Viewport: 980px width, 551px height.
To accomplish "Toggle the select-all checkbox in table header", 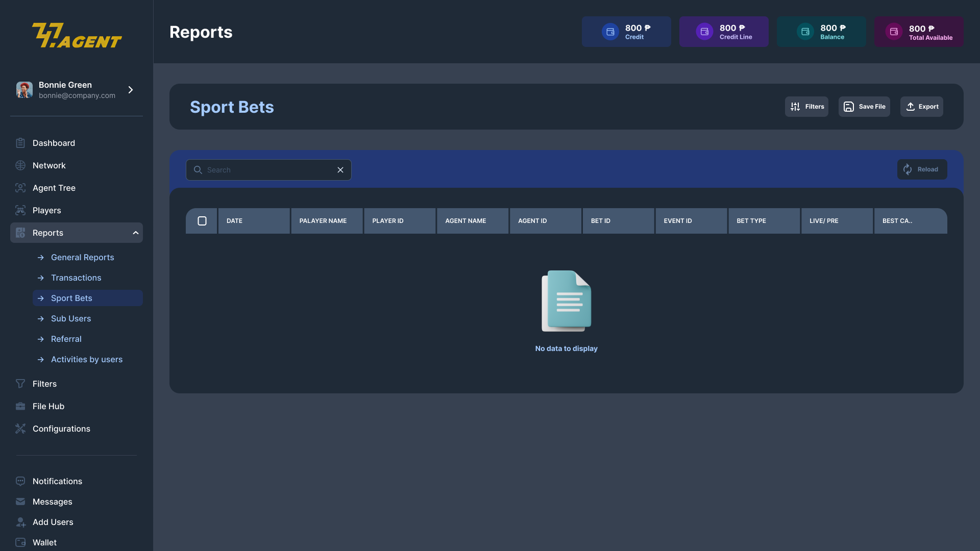I will (x=202, y=221).
